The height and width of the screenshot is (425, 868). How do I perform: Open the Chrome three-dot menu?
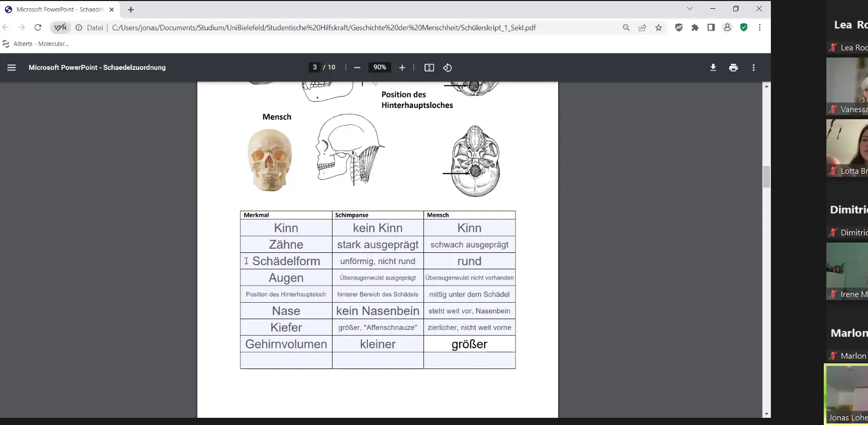(x=760, y=28)
